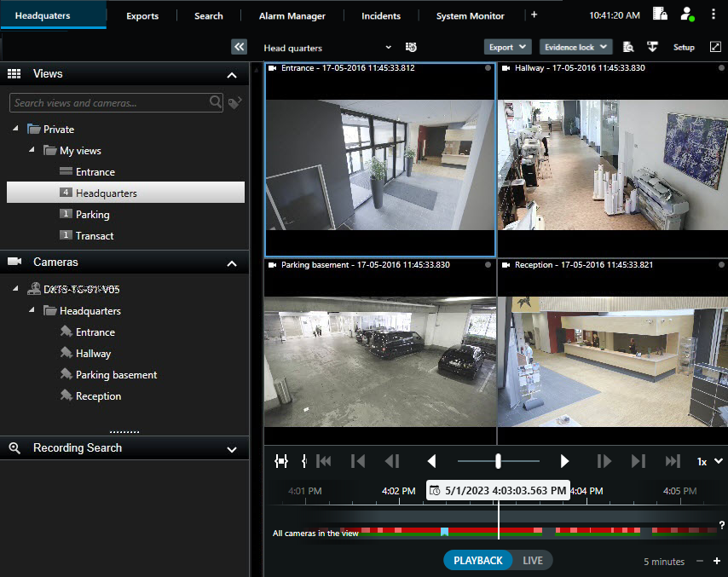Zoom in the timeline with plus
The width and height of the screenshot is (728, 577).
[717, 561]
